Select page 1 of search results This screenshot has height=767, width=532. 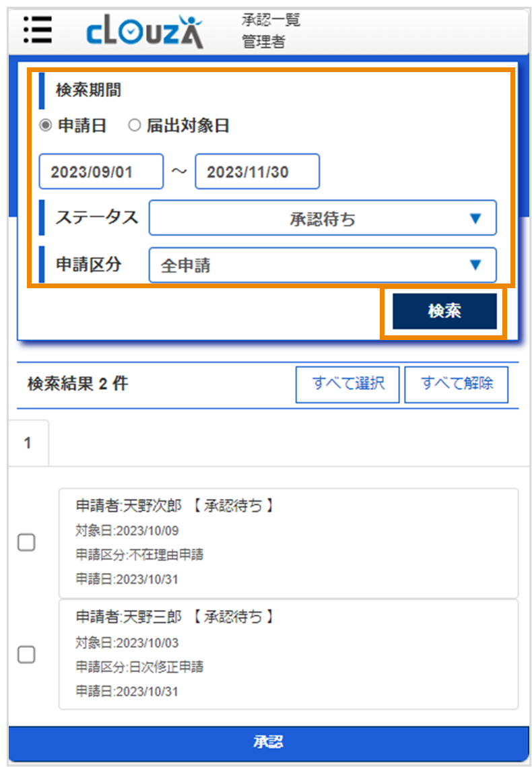coord(28,442)
